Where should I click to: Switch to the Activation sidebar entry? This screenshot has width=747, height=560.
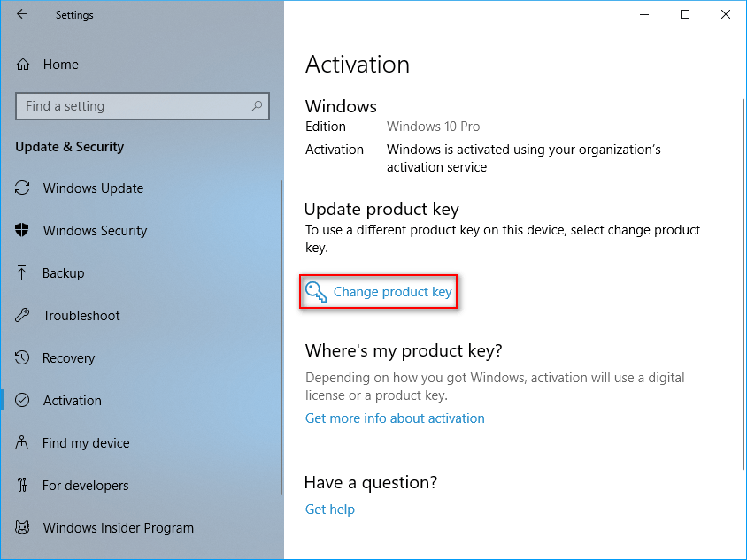72,400
